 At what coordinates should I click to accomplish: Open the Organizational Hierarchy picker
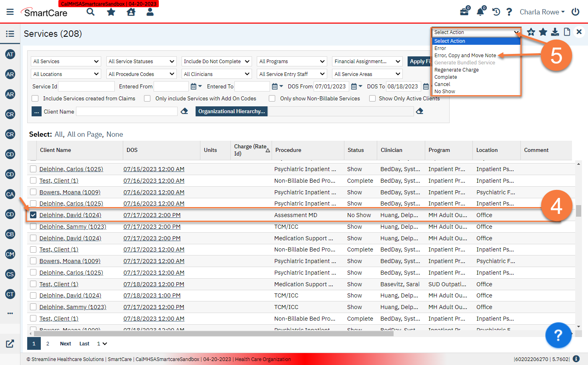[x=231, y=111]
